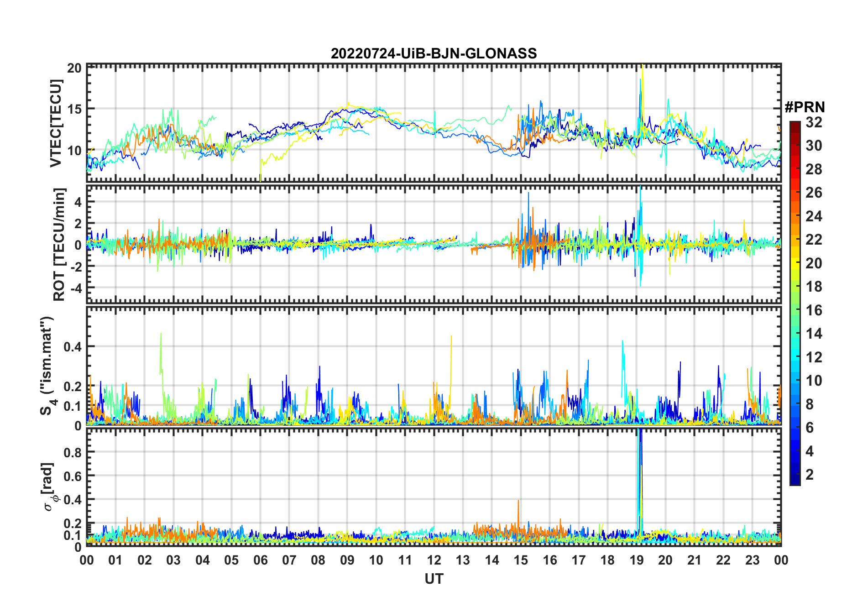Click the ROT axis tick label -4
This screenshot has height=607, width=868.
76,288
